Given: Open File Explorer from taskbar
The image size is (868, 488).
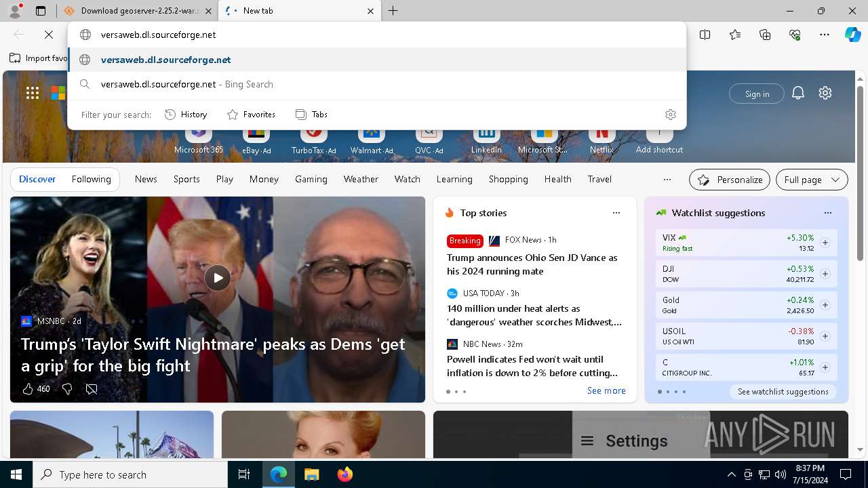Looking at the screenshot, I should click(311, 474).
